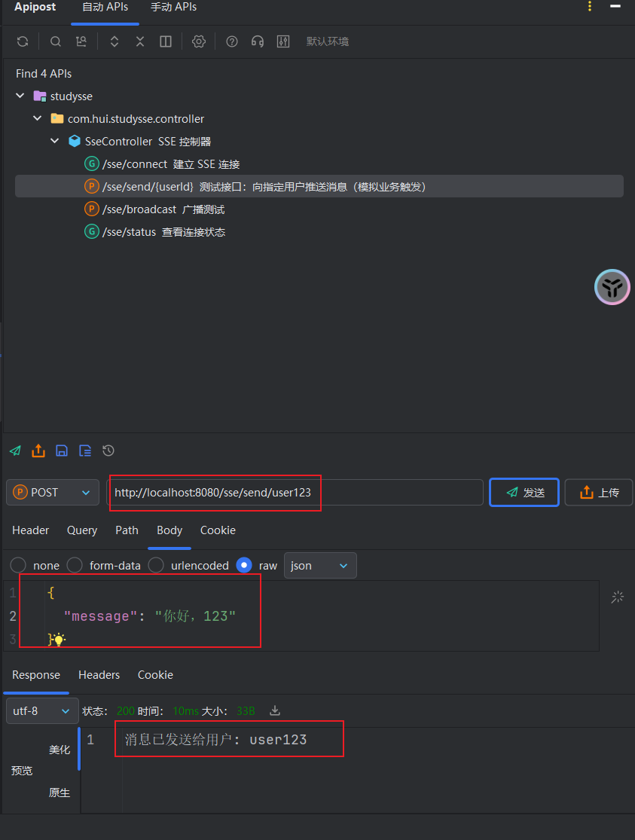Select the none body type

(18, 565)
